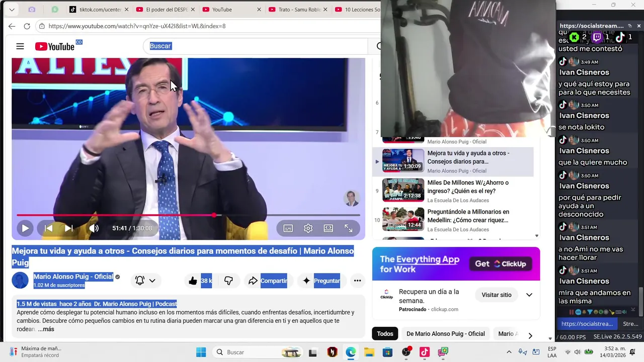644x362 pixels.
Task: Select the Todos filter chip
Action: (x=385, y=334)
